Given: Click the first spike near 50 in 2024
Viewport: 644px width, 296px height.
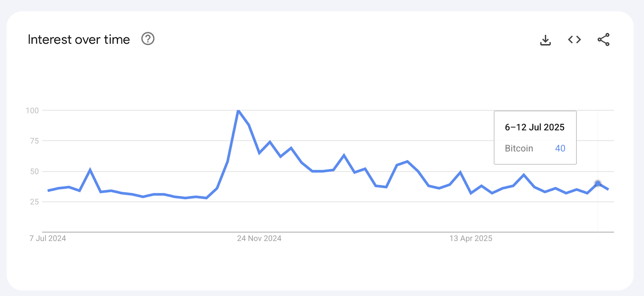Looking at the screenshot, I should tap(90, 170).
